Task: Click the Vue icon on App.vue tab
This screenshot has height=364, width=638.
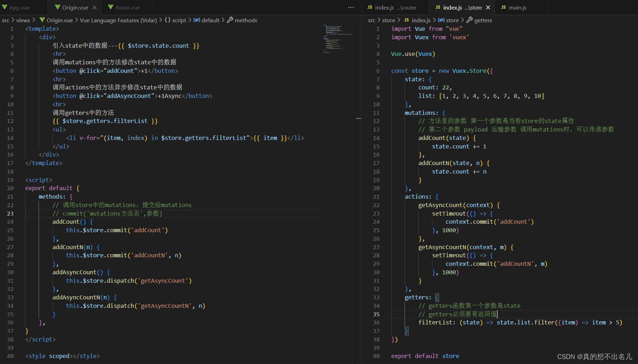Action: coord(5,7)
